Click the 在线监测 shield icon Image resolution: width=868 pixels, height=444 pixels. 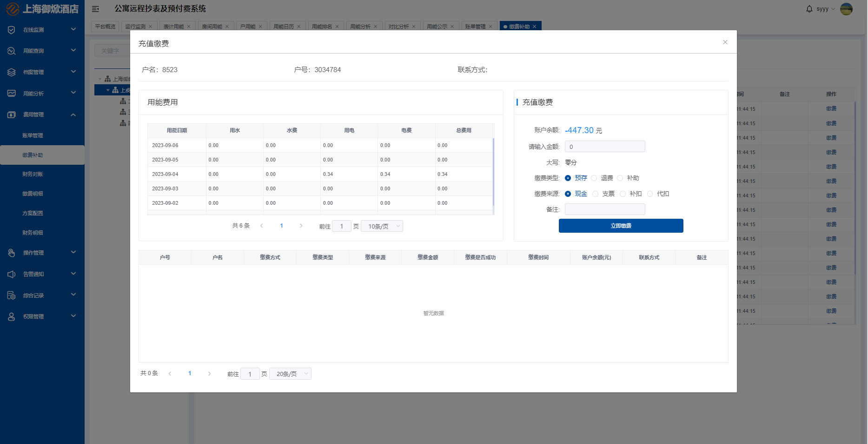coord(12,30)
